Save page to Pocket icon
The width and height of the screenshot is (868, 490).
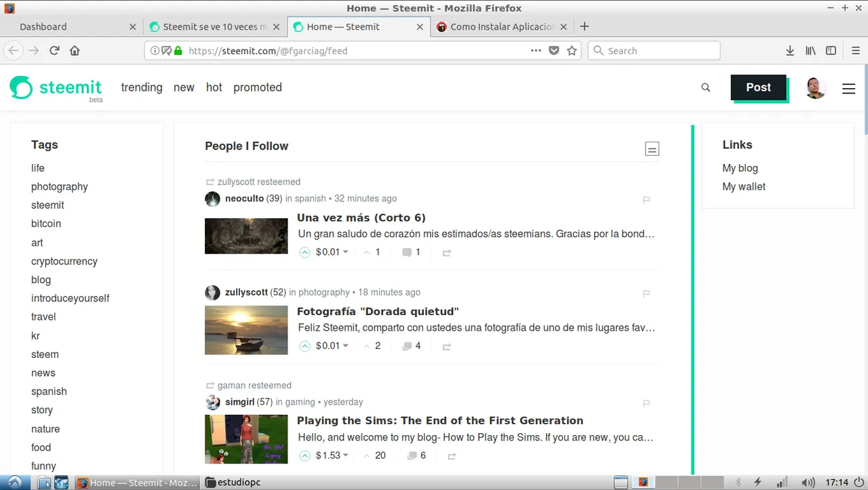pyautogui.click(x=554, y=51)
